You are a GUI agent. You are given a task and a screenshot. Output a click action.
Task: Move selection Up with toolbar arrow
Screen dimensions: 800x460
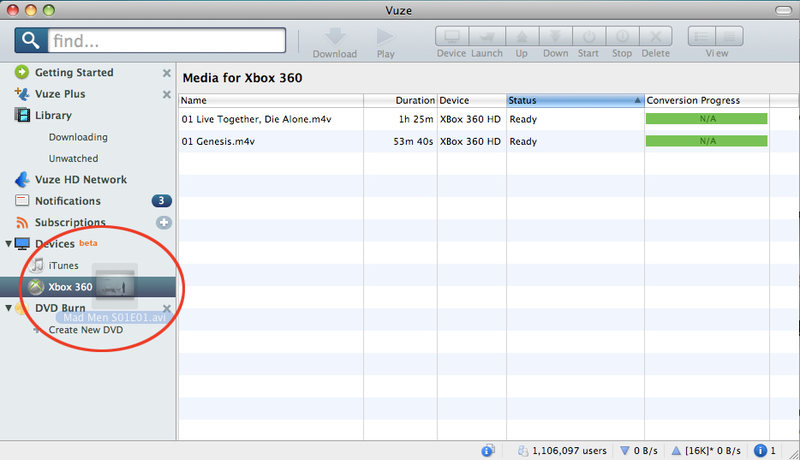coord(521,36)
